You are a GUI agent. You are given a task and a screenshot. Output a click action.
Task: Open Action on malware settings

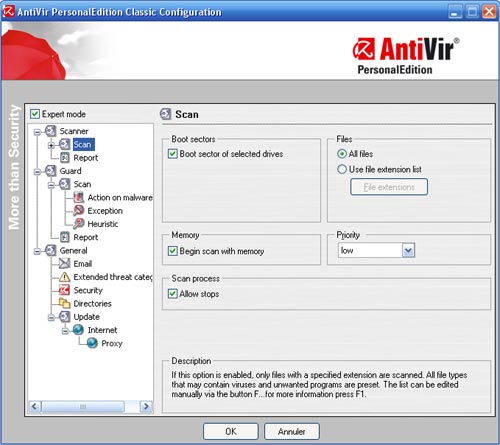pyautogui.click(x=120, y=197)
